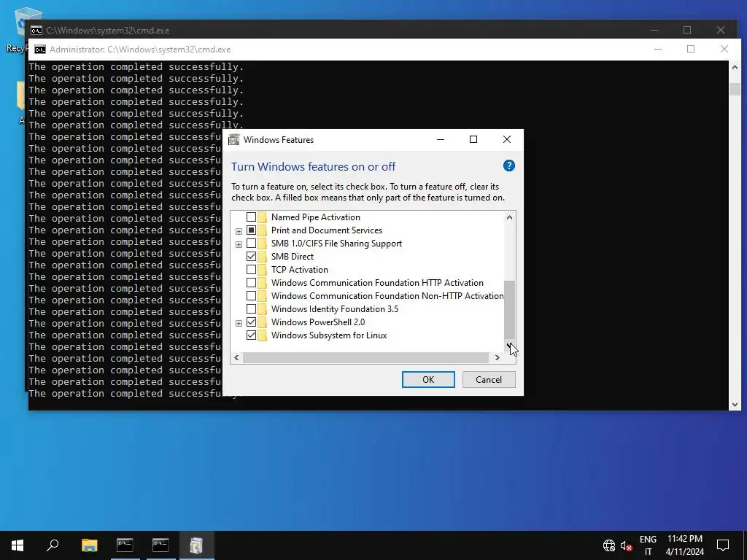Viewport: 747px width, 560px height.
Task: Expand SMB 1.0/CIFS File Sharing Support node
Action: point(239,245)
